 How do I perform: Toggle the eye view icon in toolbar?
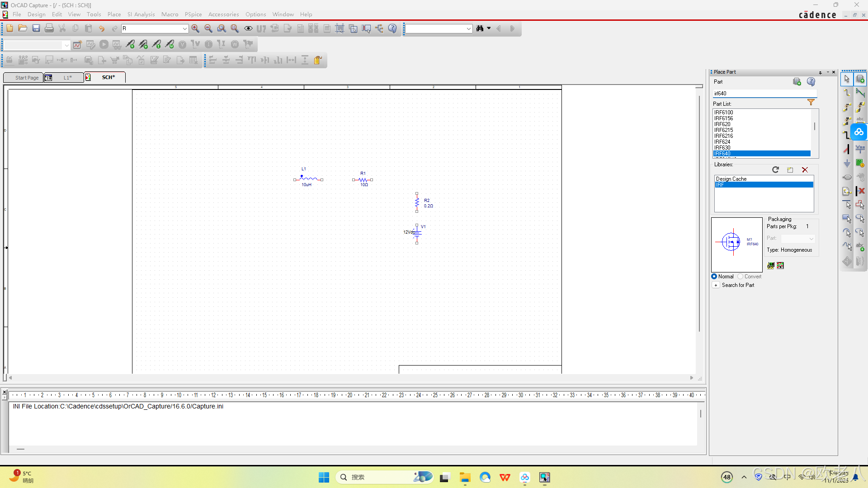(248, 28)
